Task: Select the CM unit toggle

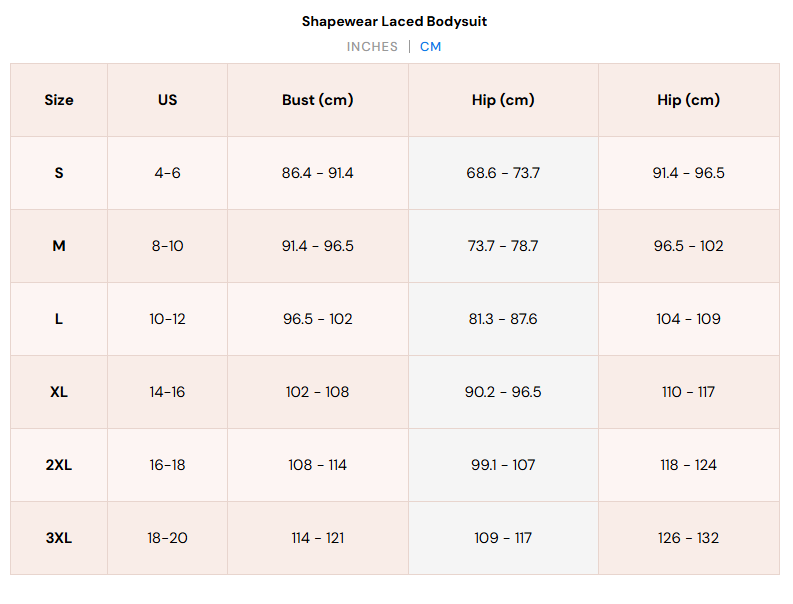Action: 430,47
